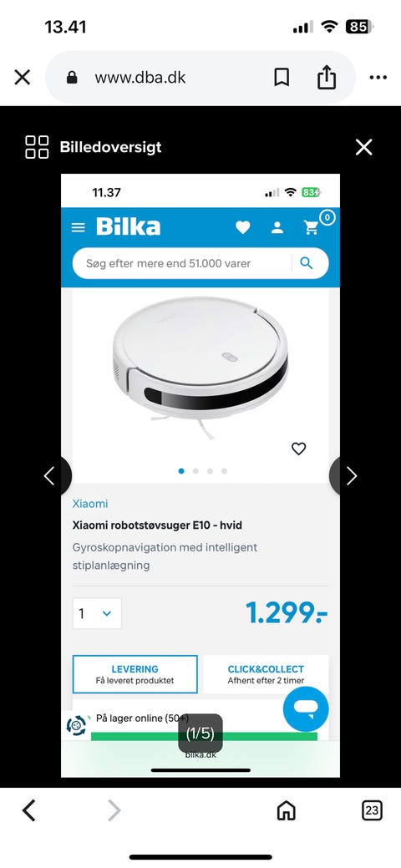
Task: Tap the Bilka hamburger menu icon
Action: click(79, 227)
